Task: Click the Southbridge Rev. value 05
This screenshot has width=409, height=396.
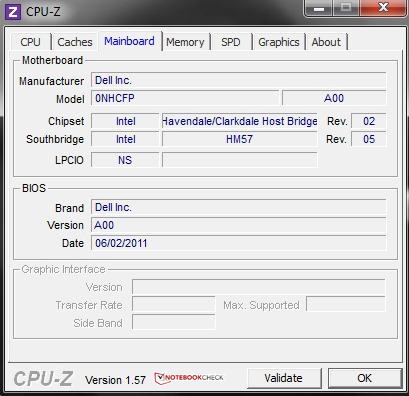Action: point(369,139)
